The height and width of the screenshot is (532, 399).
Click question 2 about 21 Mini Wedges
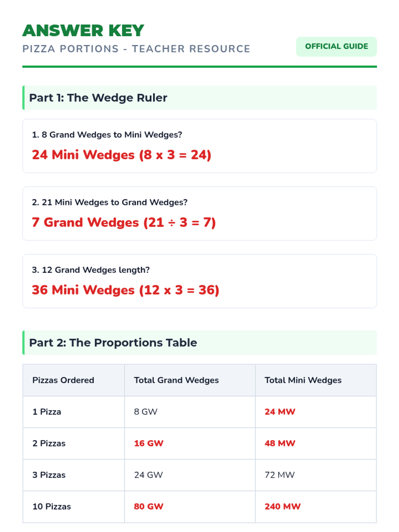pos(109,202)
